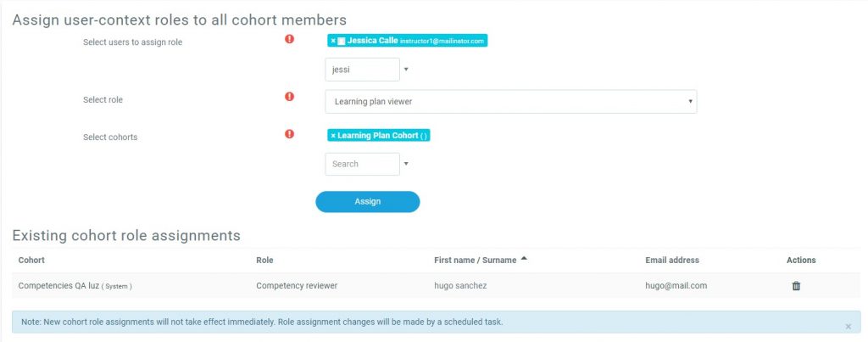
Task: Click required icon beside Select role
Action: (x=290, y=97)
